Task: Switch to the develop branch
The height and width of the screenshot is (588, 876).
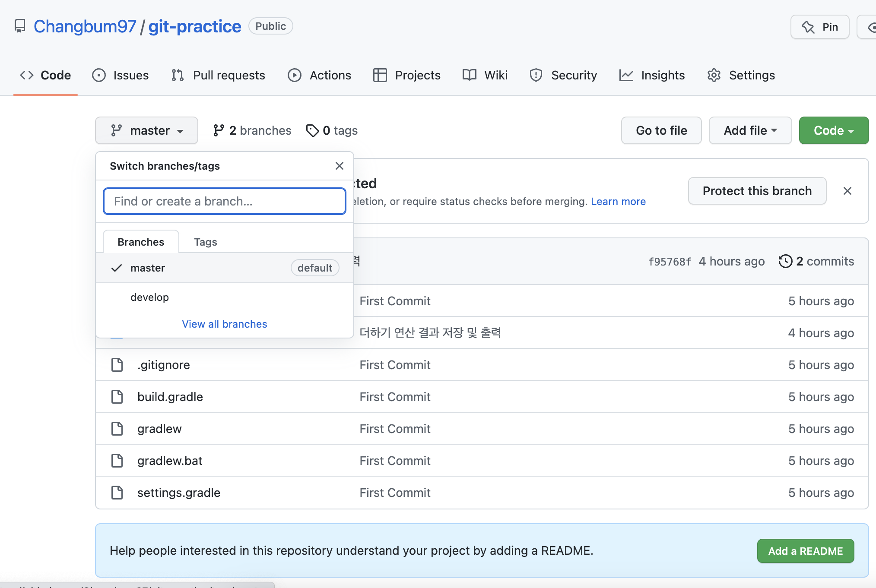Action: point(149,297)
